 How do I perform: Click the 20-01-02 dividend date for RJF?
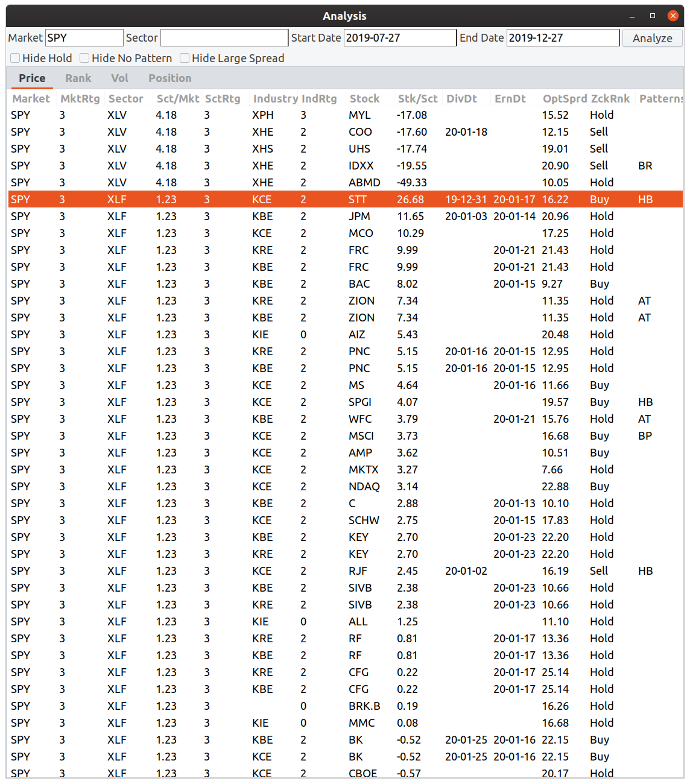coord(466,571)
